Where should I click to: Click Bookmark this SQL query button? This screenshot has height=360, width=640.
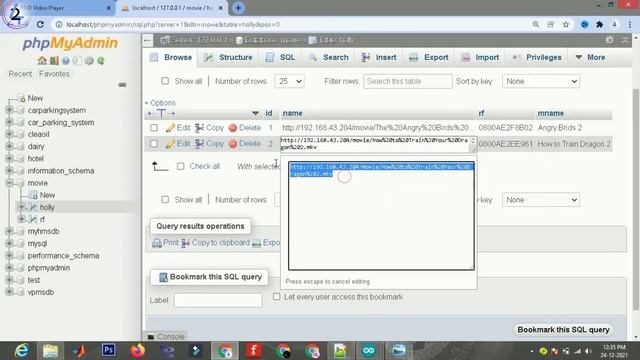[x=563, y=329]
